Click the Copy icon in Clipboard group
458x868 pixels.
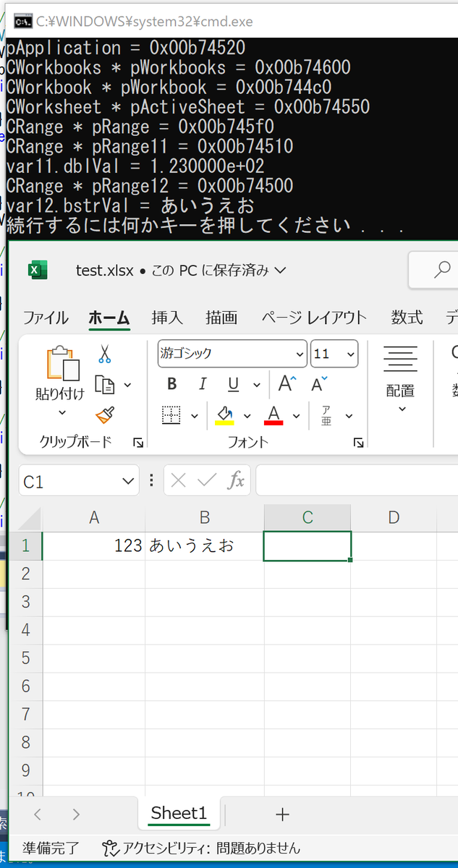[x=105, y=384]
